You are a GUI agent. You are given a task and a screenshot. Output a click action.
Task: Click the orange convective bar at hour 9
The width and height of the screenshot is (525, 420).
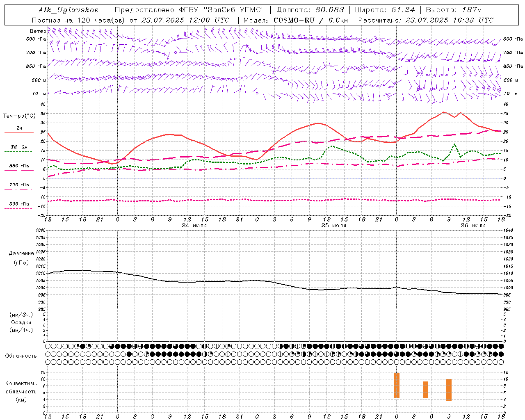point(449,390)
